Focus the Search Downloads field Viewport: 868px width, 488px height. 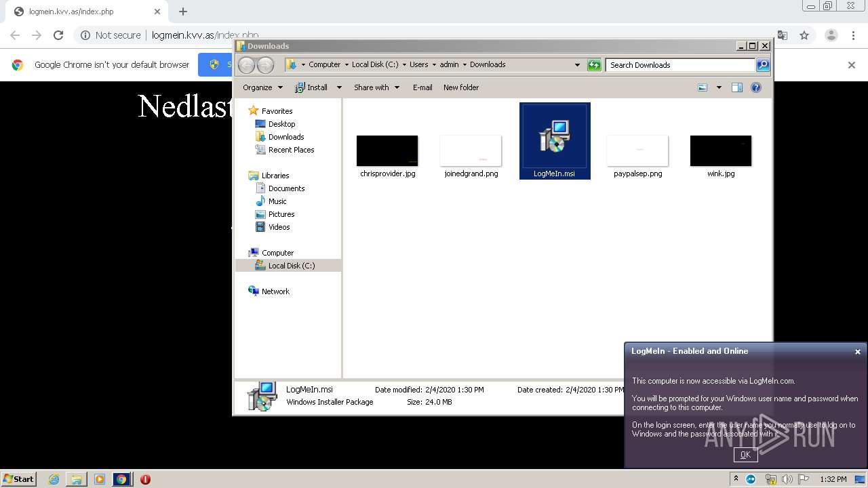pyautogui.click(x=680, y=65)
